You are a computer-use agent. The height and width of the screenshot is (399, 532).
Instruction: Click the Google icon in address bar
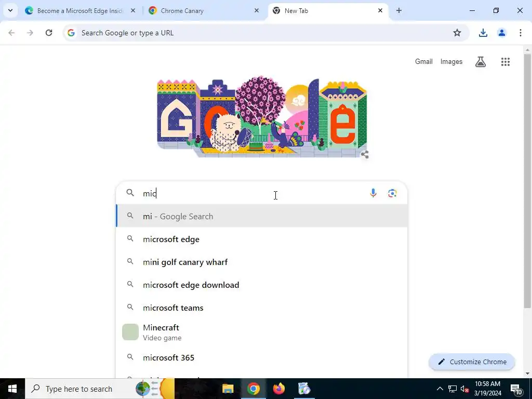71,33
